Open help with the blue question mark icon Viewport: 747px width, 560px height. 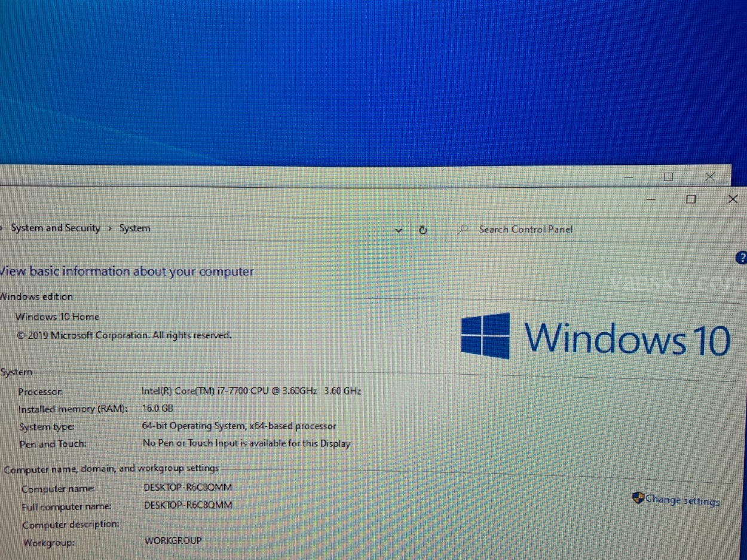[742, 258]
